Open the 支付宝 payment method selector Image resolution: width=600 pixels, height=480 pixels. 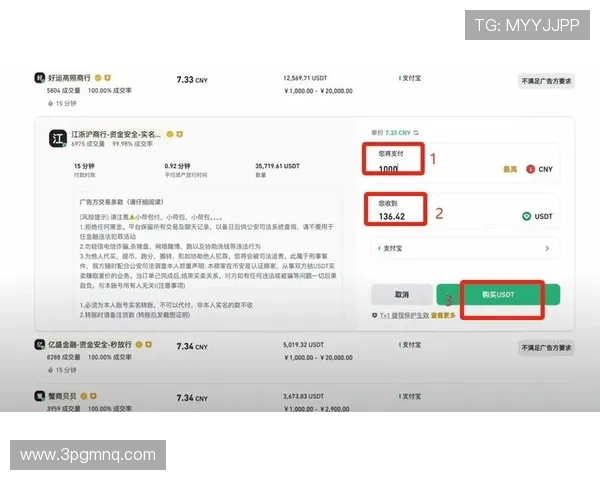[x=464, y=248]
